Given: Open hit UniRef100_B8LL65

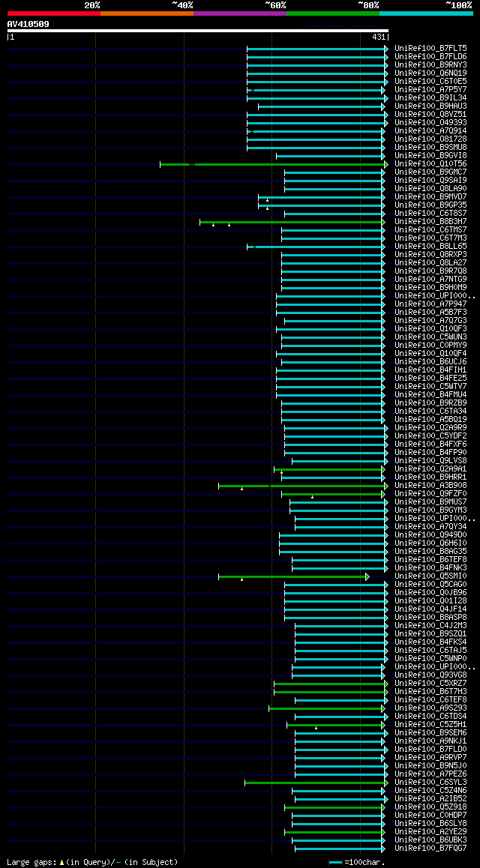Looking at the screenshot, I should [430, 247].
